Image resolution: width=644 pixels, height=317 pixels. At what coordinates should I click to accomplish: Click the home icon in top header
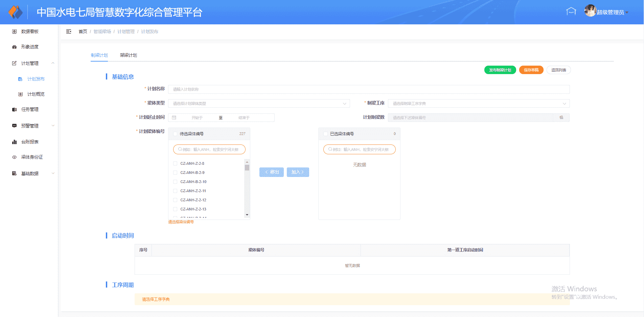(571, 12)
